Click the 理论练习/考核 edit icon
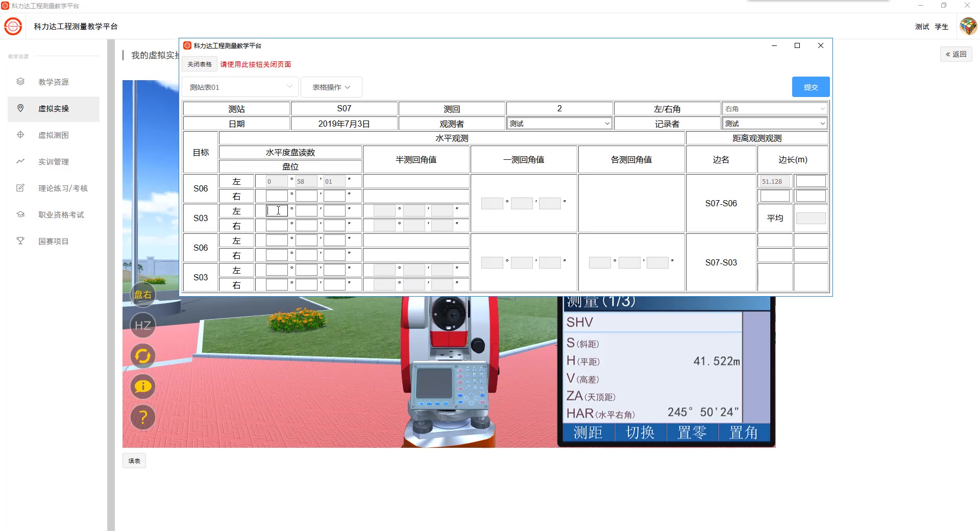 [20, 188]
